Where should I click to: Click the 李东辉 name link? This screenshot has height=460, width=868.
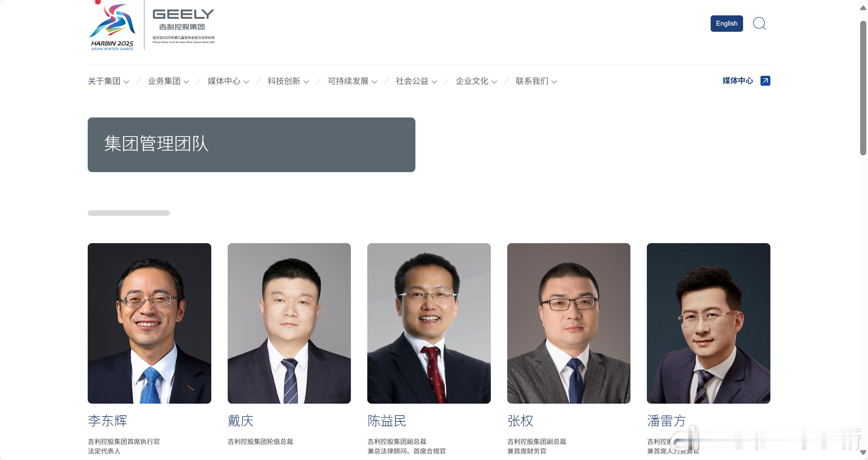108,421
